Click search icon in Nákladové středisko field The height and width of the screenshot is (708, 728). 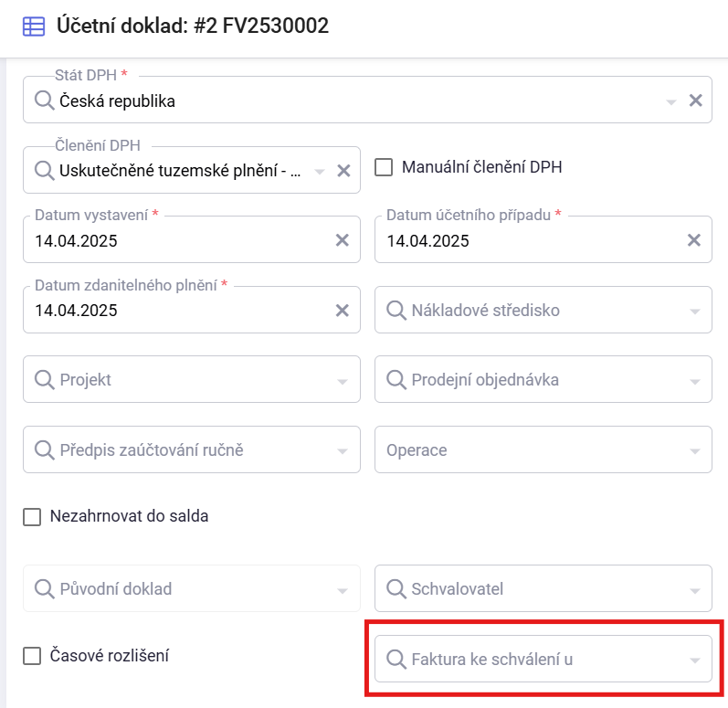[396, 310]
